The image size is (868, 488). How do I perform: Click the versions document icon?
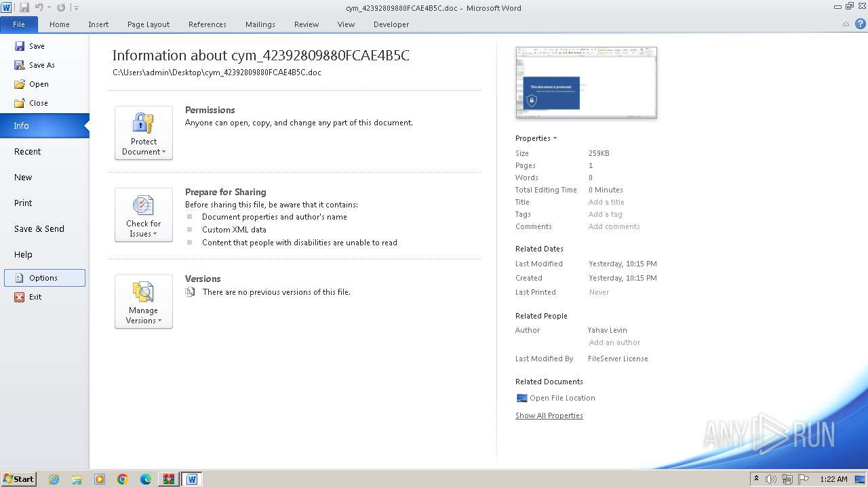190,292
